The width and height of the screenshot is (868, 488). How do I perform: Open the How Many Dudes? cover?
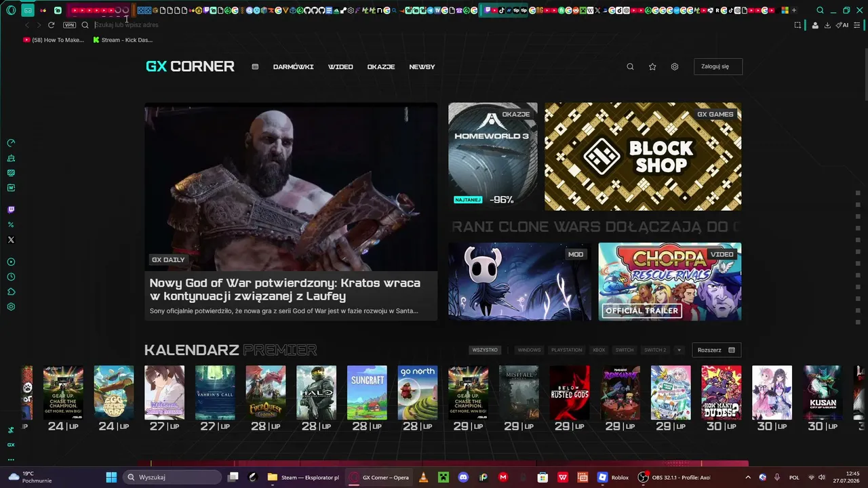[722, 392]
